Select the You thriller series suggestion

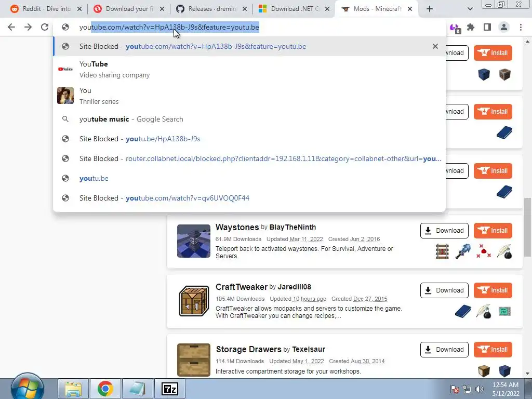pyautogui.click(x=249, y=96)
